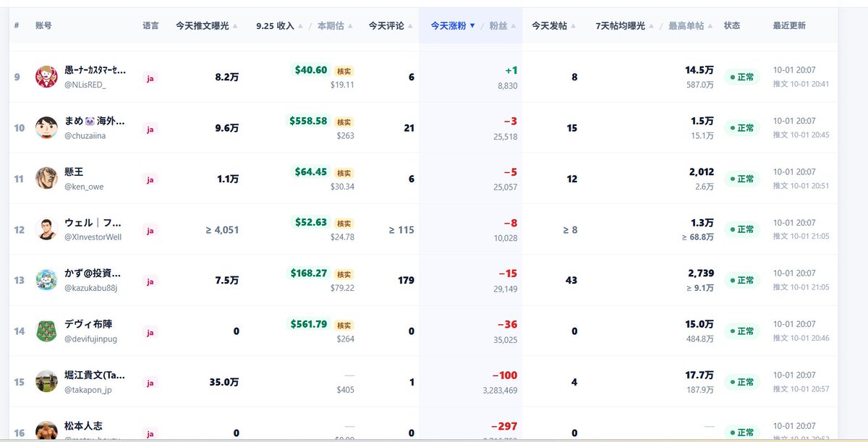Sort by 最高单帖 header

click(x=690, y=26)
